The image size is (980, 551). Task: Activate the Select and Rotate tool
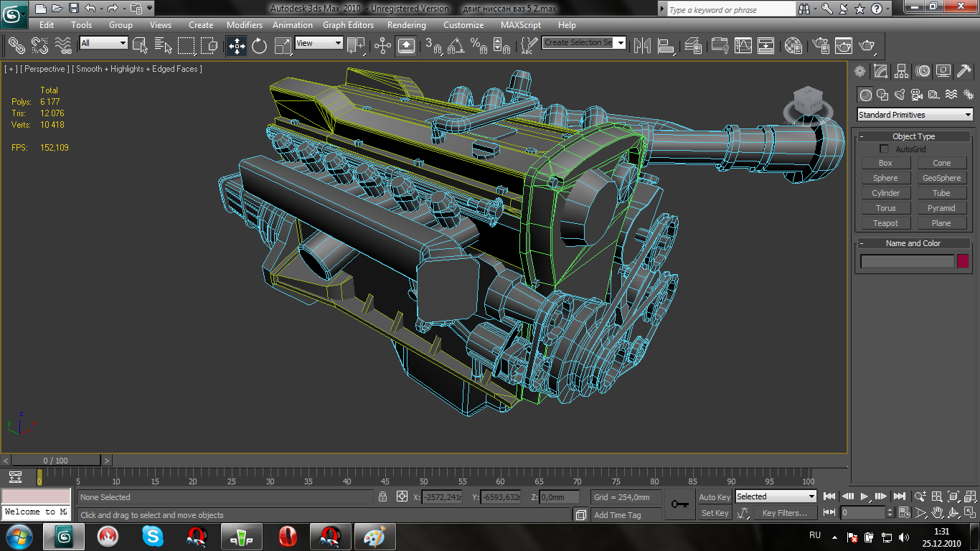[259, 46]
